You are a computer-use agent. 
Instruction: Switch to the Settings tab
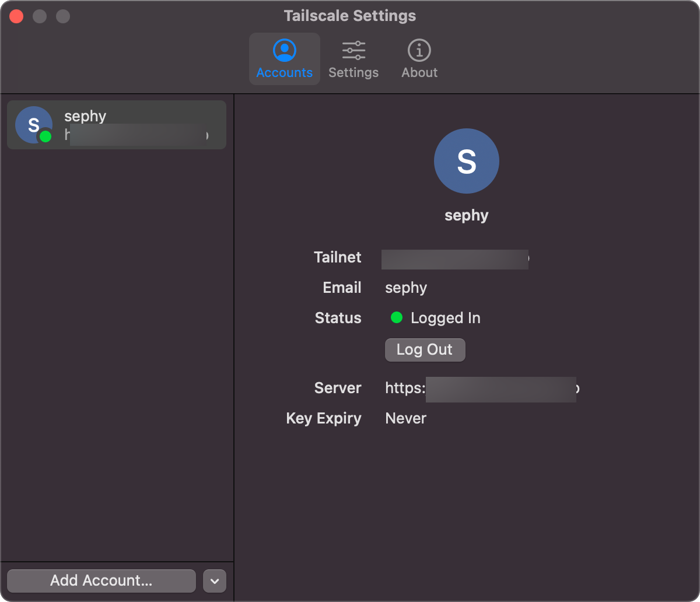353,59
